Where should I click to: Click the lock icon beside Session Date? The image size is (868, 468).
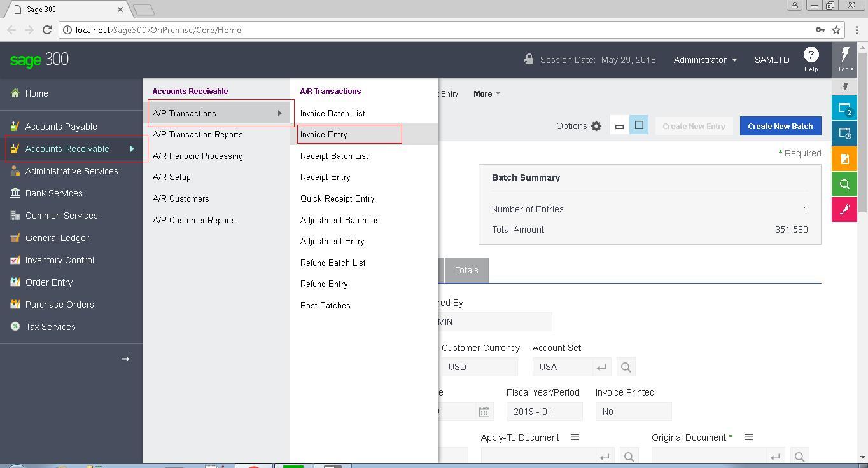(x=528, y=59)
